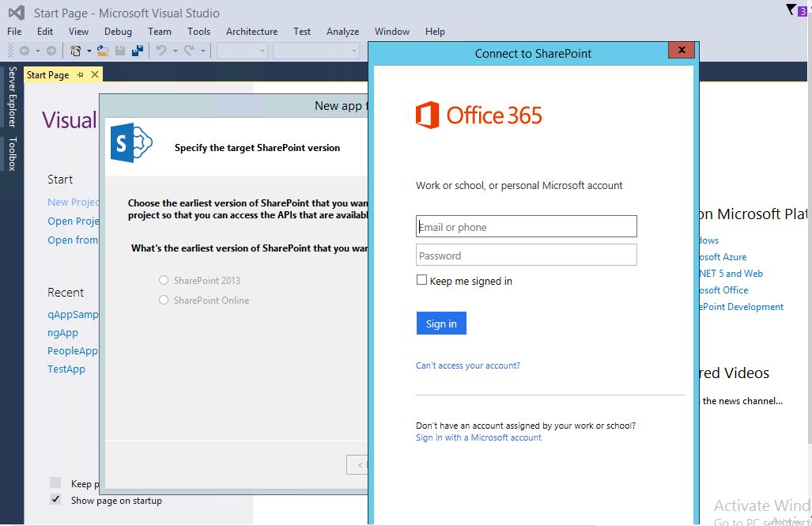This screenshot has width=812, height=526.
Task: Click the Open Project link
Action: (x=73, y=221)
